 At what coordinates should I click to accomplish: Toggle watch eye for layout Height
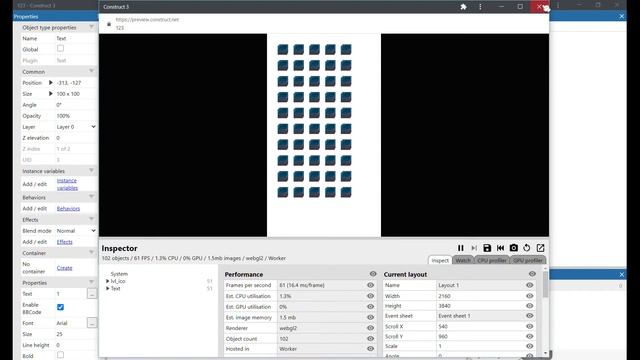pos(529,306)
